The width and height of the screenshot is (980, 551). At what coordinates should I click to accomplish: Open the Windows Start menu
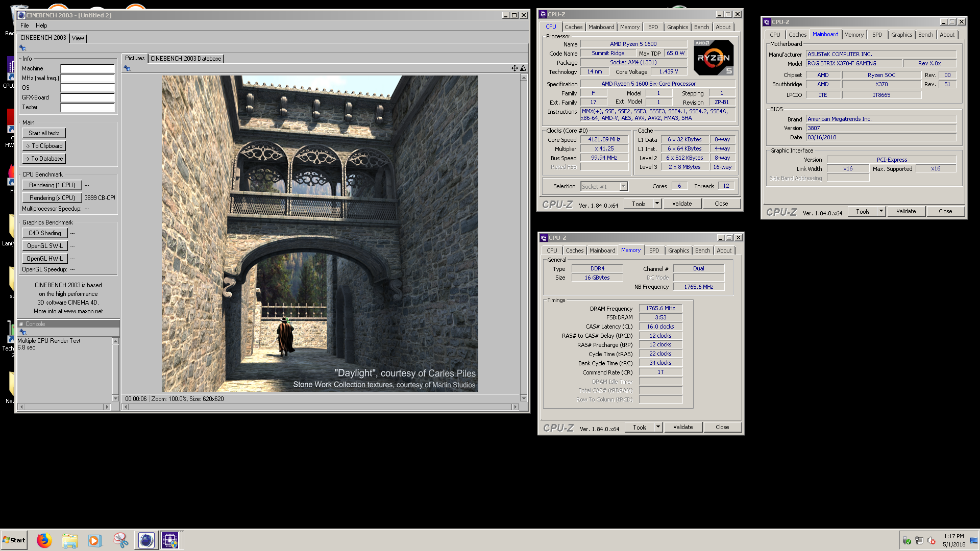coord(14,540)
